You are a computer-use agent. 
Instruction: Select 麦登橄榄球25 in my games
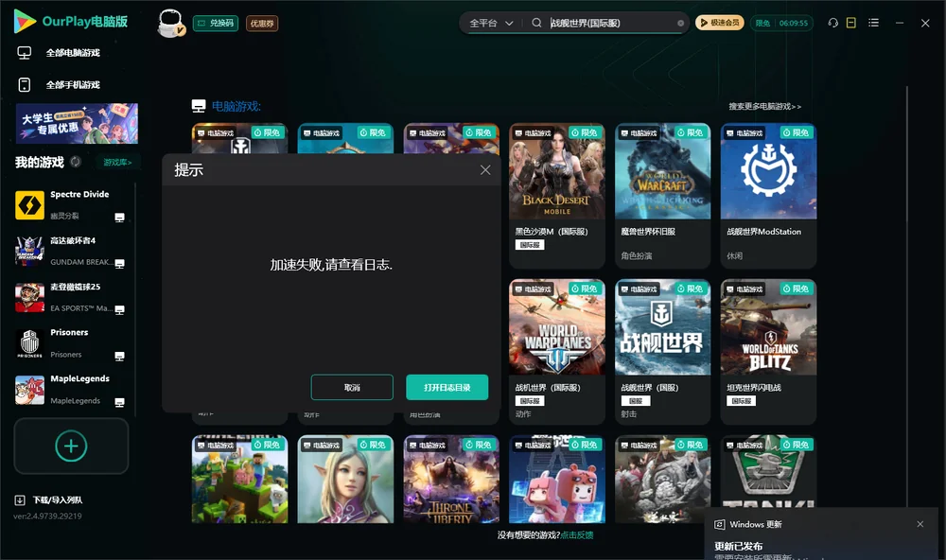pyautogui.click(x=71, y=297)
